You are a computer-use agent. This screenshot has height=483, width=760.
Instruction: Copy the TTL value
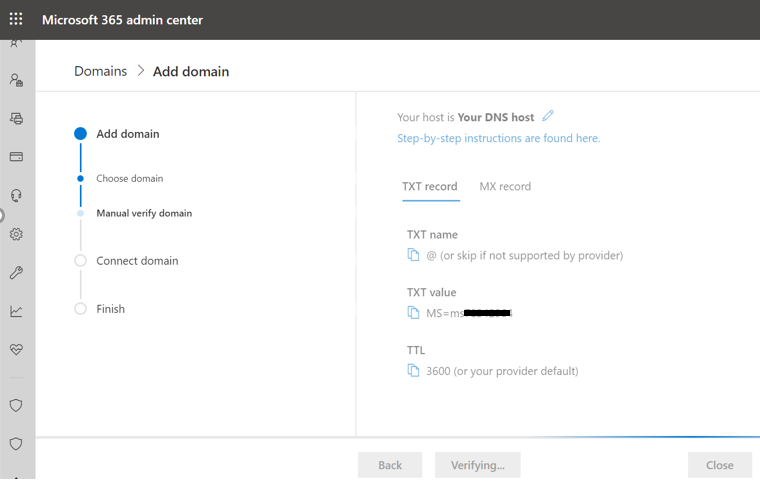(413, 371)
